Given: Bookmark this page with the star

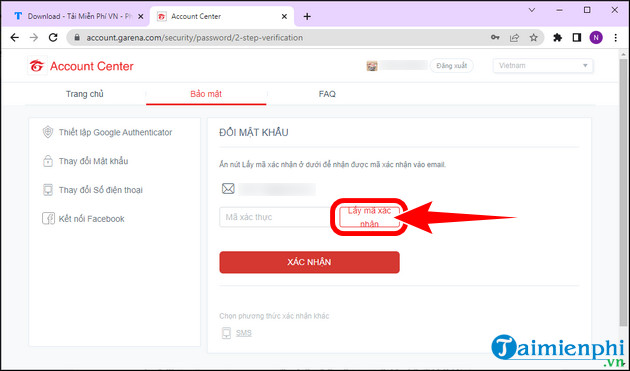Looking at the screenshot, I should (x=534, y=38).
